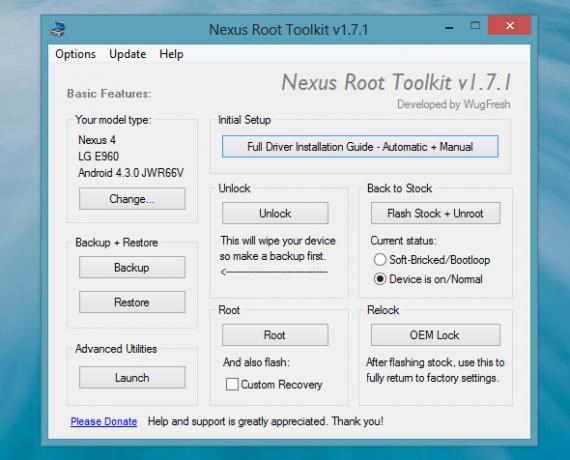Open the Help menu
The width and height of the screenshot is (570, 460).
point(171,54)
